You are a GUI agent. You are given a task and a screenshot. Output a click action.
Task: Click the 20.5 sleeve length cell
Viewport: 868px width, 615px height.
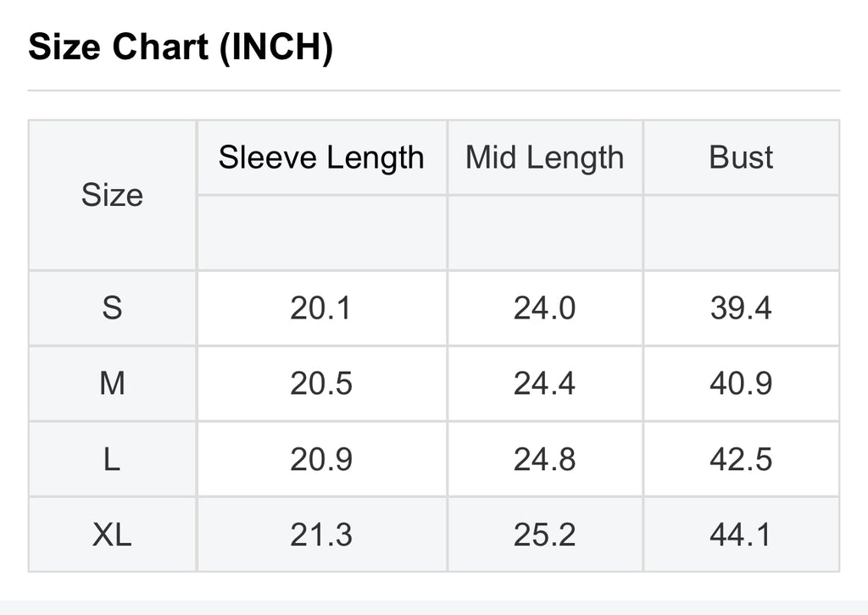[321, 384]
